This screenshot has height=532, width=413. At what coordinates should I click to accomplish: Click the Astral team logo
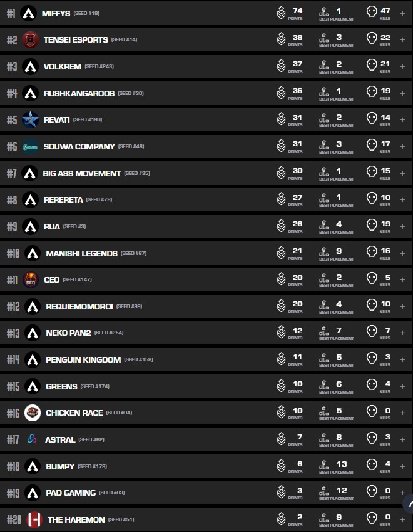[x=31, y=439]
